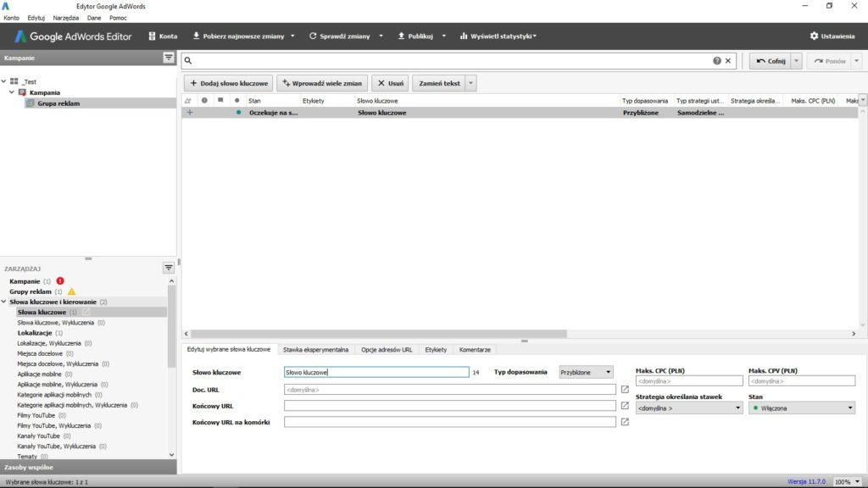Image resolution: width=868 pixels, height=488 pixels.
Task: Open the Sprawdź zmiany dropdown arrow
Action: (x=381, y=36)
